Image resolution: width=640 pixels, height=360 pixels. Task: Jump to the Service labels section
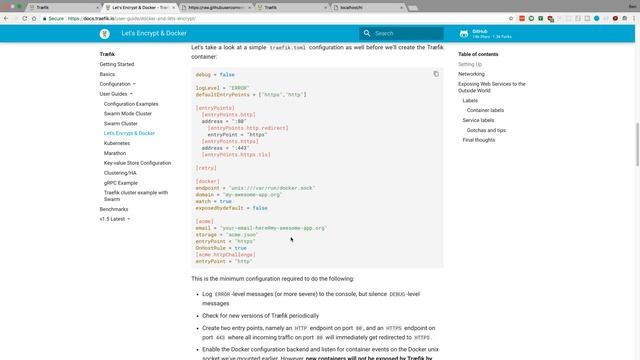[478, 120]
